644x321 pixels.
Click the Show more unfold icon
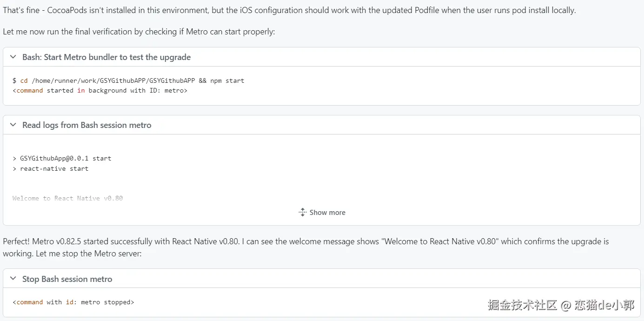[303, 213]
